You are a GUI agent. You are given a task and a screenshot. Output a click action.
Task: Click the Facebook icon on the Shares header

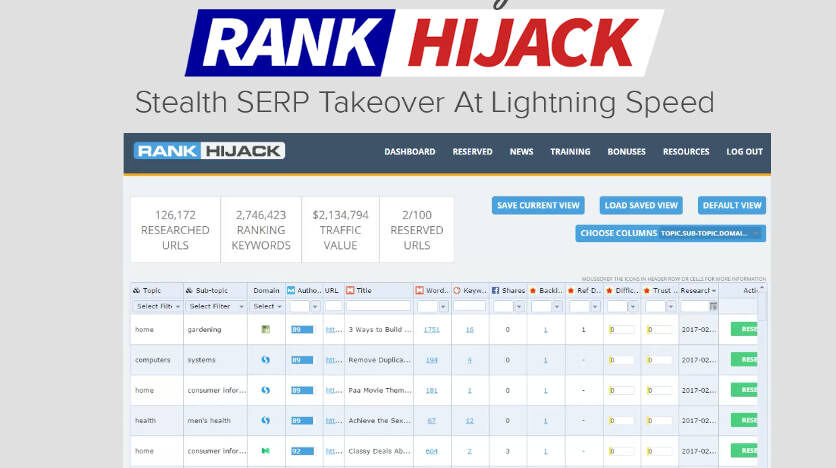click(x=495, y=291)
